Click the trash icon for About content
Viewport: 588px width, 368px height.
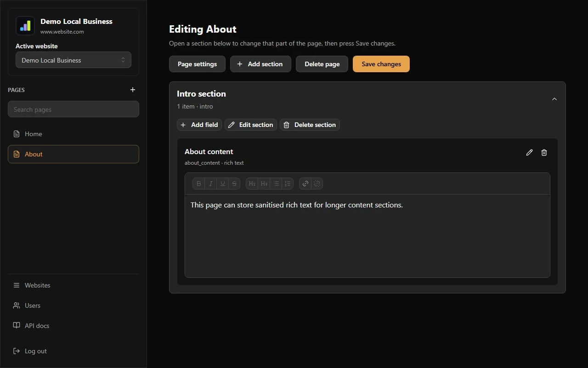coord(544,153)
